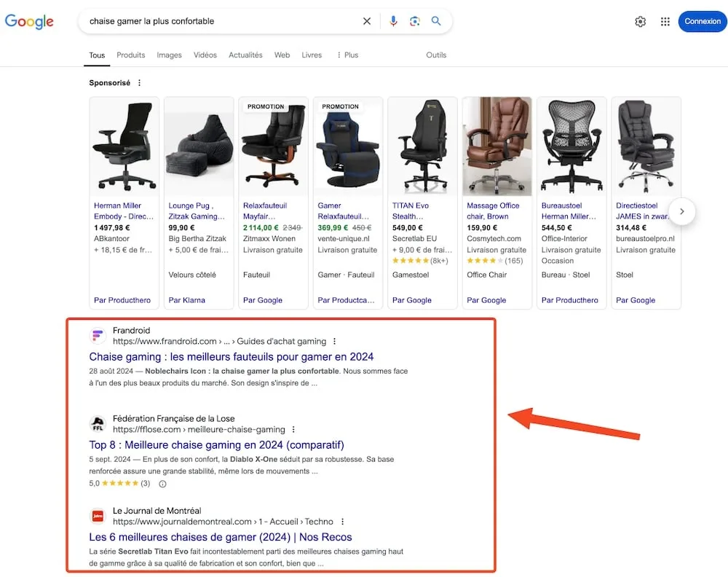Click the journaldemontreal.com URL breadcrumb

coord(223,522)
